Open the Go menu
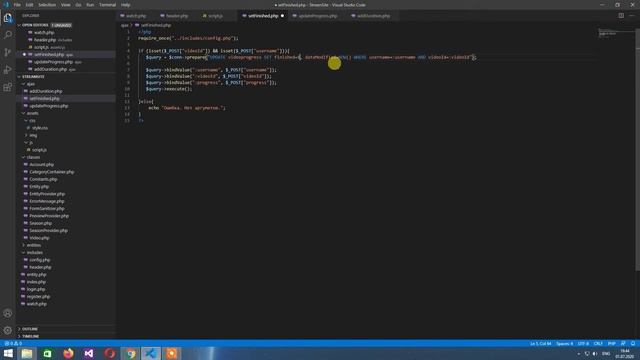This screenshot has height=360, width=640. click(x=78, y=5)
